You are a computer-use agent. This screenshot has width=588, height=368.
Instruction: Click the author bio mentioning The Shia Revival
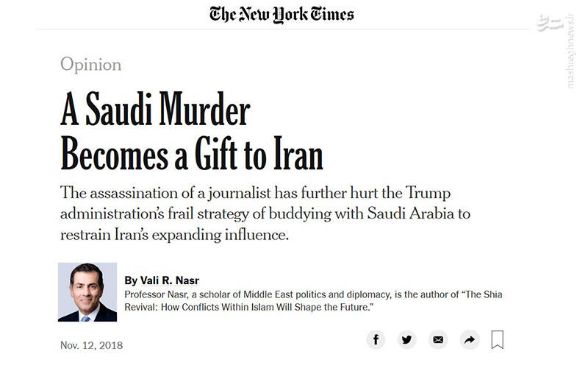pos(313,301)
